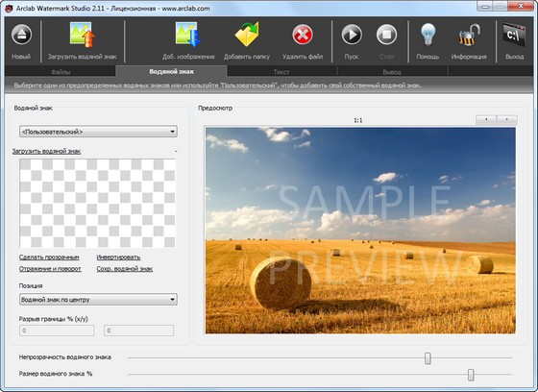Switch to the Файлы tab
The width and height of the screenshot is (538, 392).
pos(61,72)
